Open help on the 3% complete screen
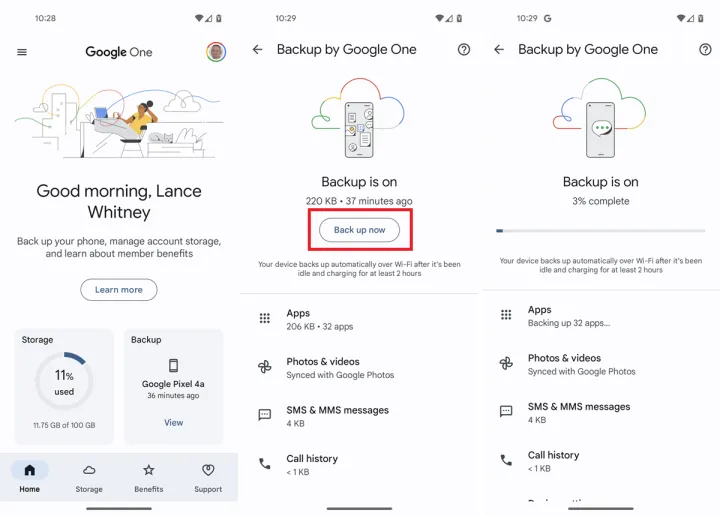 point(705,49)
